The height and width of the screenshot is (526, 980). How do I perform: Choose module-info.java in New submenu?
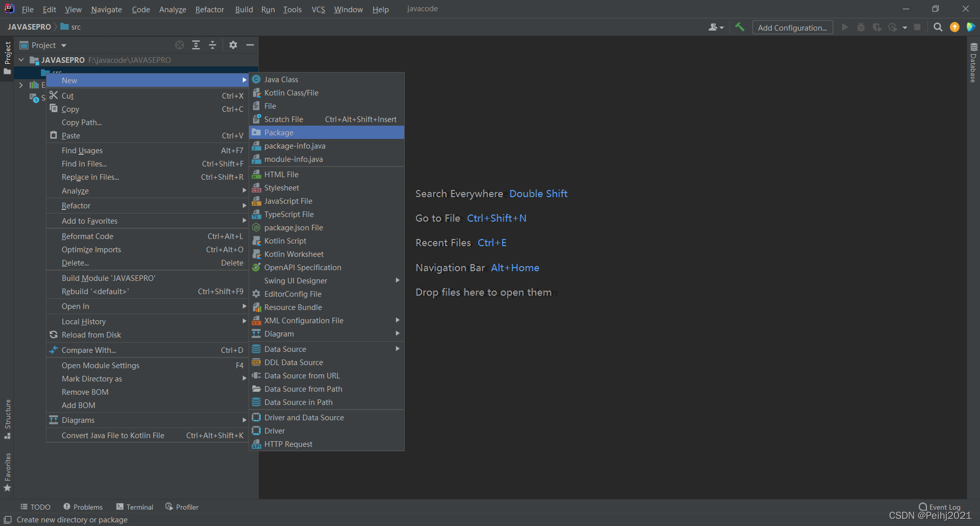327,159
